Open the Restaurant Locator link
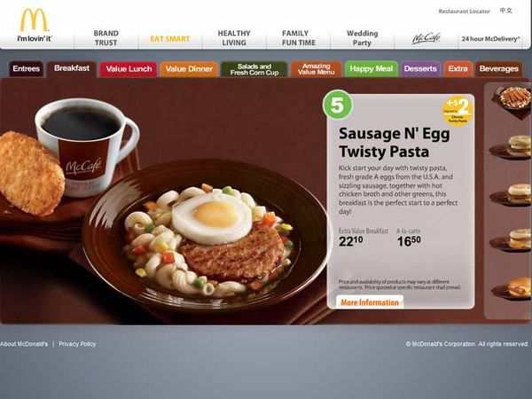This screenshot has height=399, width=532. pyautogui.click(x=464, y=12)
